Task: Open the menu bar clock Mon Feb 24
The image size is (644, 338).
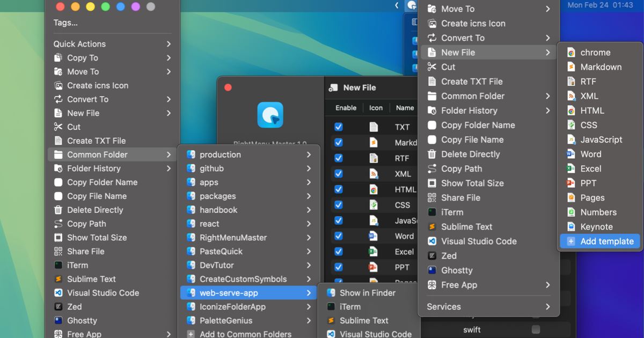Action: coord(601,5)
